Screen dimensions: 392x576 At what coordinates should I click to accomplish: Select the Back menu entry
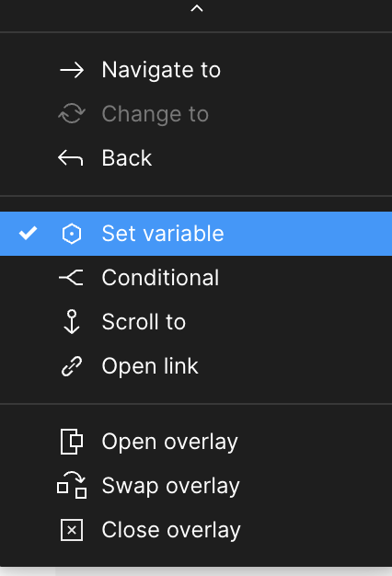point(196,158)
